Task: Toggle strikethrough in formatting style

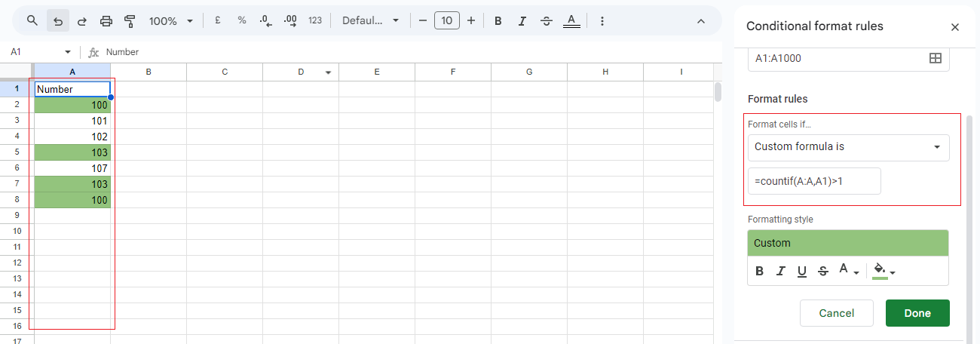Action: [823, 271]
